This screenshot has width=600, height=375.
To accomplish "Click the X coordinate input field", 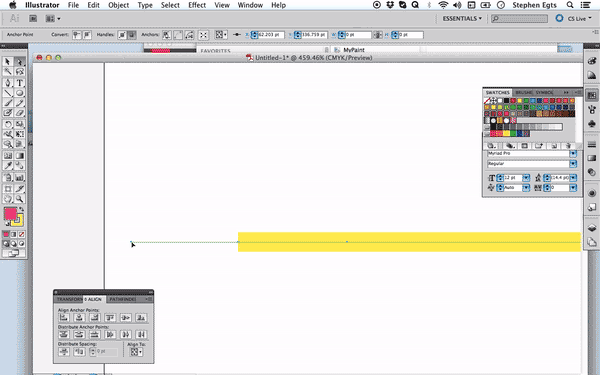I will click(271, 35).
